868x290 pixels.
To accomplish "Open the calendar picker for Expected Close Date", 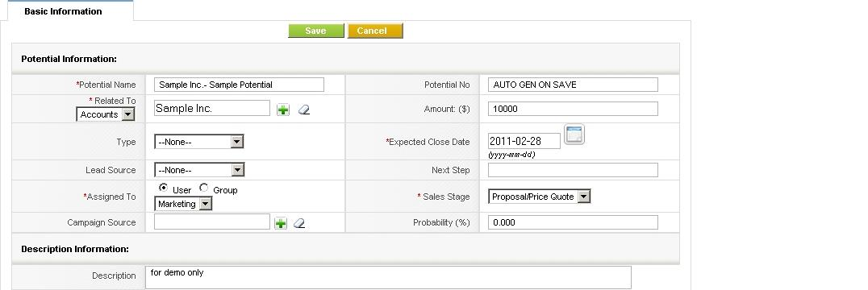I will (x=574, y=135).
